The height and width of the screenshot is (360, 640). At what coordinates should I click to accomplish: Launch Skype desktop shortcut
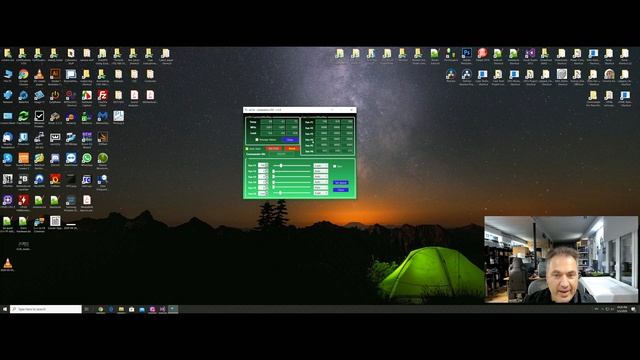[8, 158]
